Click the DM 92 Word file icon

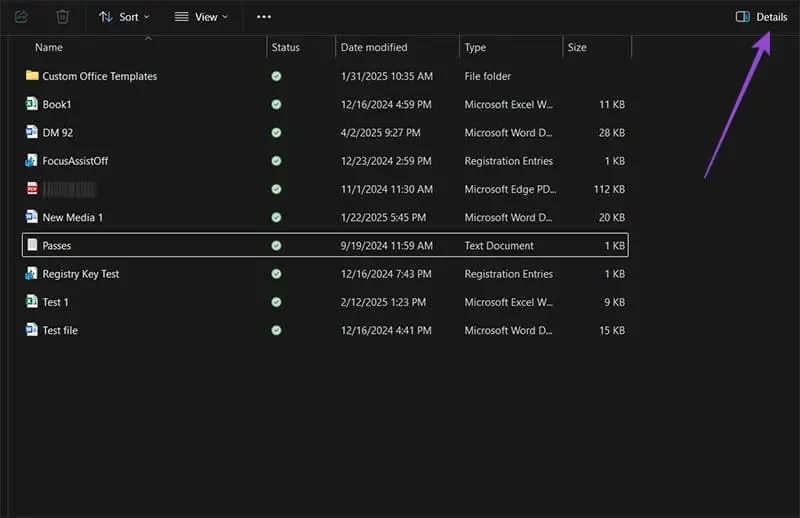click(x=32, y=132)
